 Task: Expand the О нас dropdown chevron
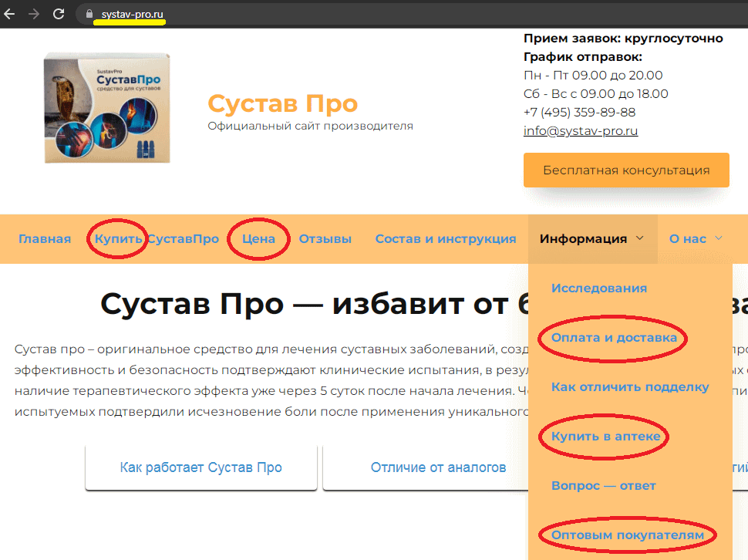tap(719, 238)
